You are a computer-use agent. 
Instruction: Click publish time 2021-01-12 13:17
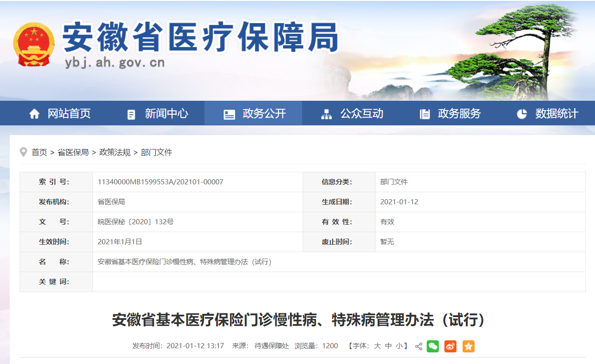(x=195, y=346)
